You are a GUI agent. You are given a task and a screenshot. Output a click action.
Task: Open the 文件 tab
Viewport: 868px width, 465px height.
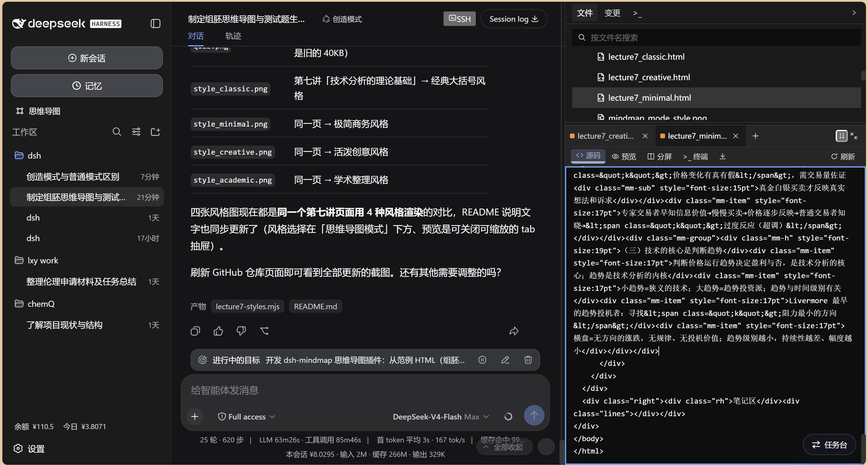[585, 13]
